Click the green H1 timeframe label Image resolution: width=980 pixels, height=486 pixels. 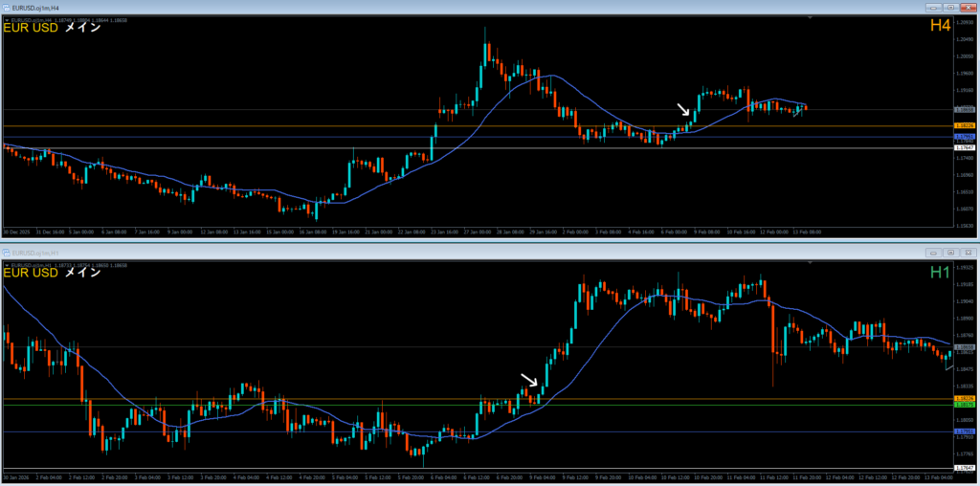click(x=940, y=272)
